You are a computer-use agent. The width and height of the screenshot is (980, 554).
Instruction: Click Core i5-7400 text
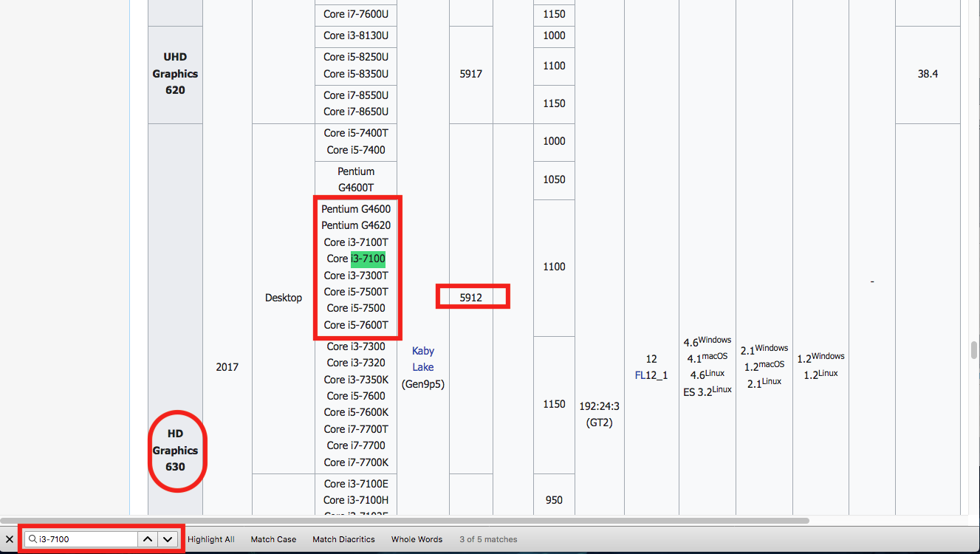pyautogui.click(x=356, y=150)
